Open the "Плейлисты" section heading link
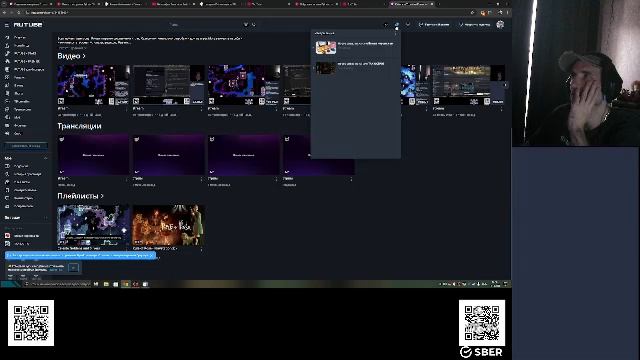The image size is (640, 360). pyautogui.click(x=80, y=196)
